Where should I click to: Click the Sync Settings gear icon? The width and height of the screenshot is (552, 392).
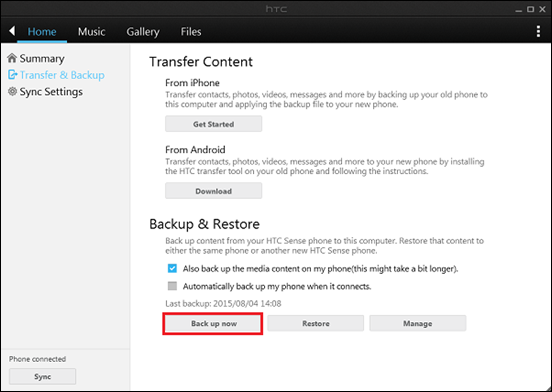point(12,91)
